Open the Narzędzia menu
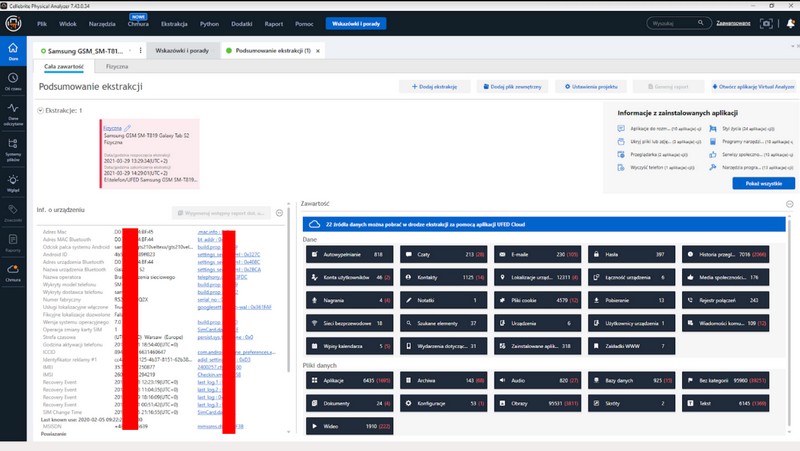Image resolution: width=800 pixels, height=451 pixels. (x=102, y=23)
